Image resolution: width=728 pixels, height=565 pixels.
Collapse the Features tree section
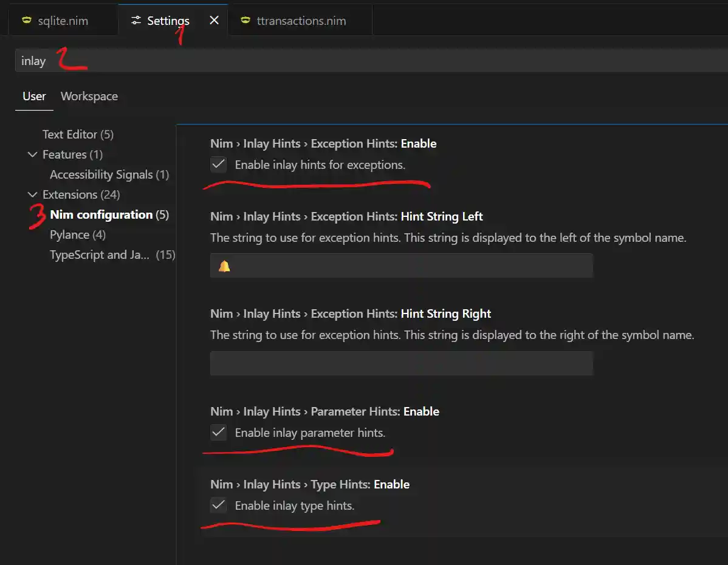pos(33,154)
